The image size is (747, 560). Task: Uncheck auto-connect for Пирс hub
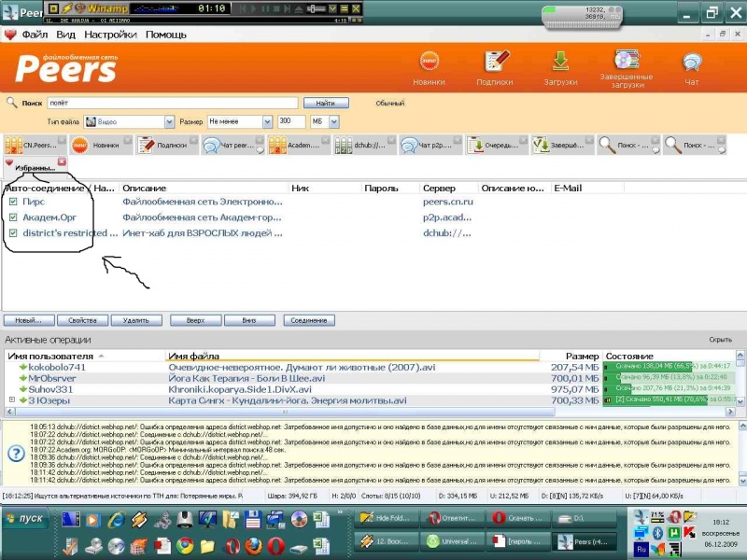pos(13,202)
